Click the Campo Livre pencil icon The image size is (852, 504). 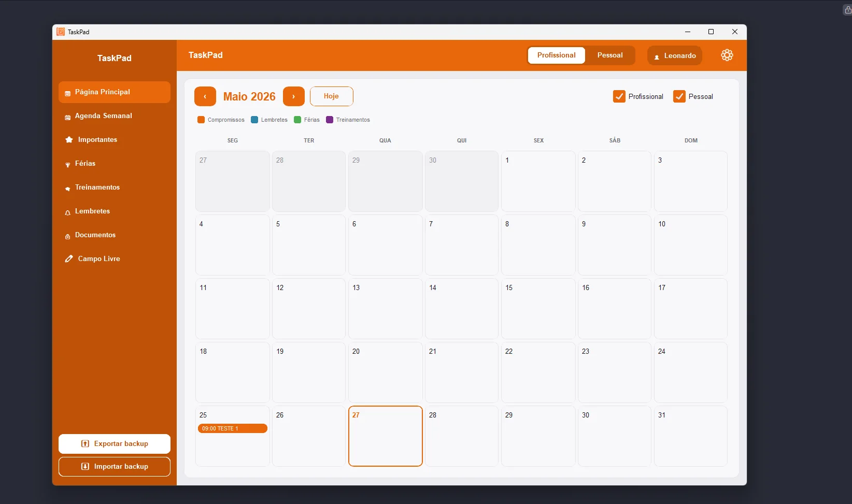pyautogui.click(x=69, y=258)
